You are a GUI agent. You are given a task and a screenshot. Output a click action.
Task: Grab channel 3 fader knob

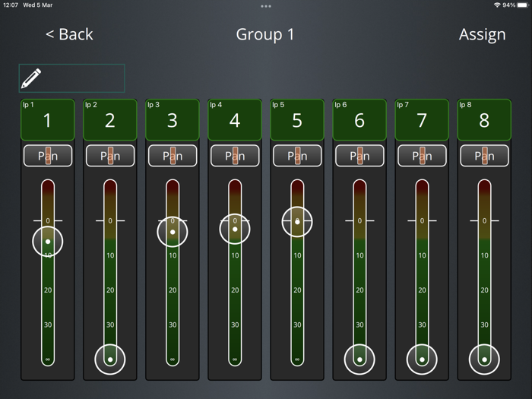tap(173, 232)
